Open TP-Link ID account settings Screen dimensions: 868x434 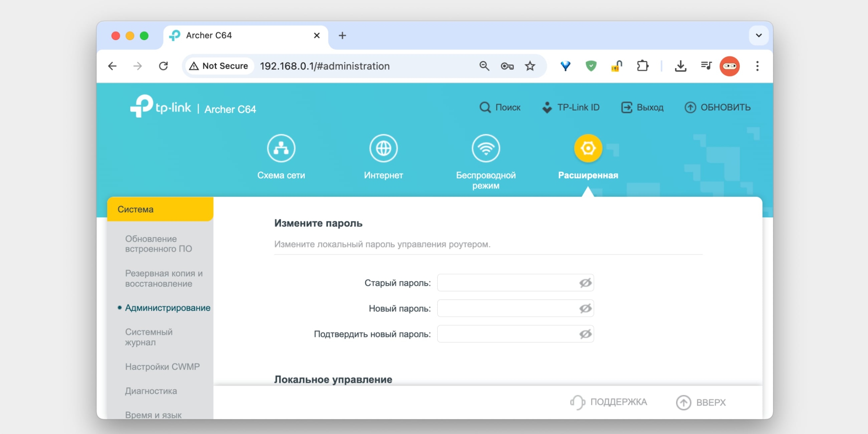tap(572, 107)
